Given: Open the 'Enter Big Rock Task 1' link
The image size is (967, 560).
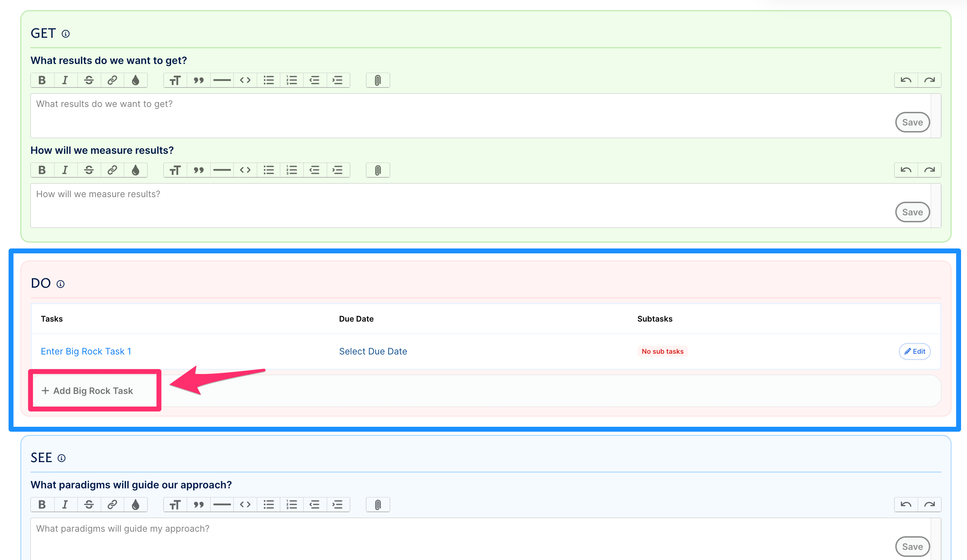Looking at the screenshot, I should pyautogui.click(x=86, y=351).
